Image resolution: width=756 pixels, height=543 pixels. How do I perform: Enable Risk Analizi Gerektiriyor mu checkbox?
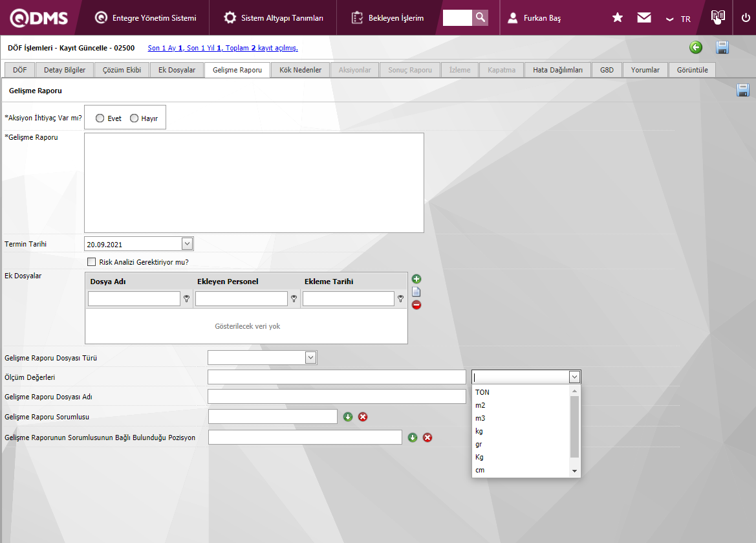92,262
